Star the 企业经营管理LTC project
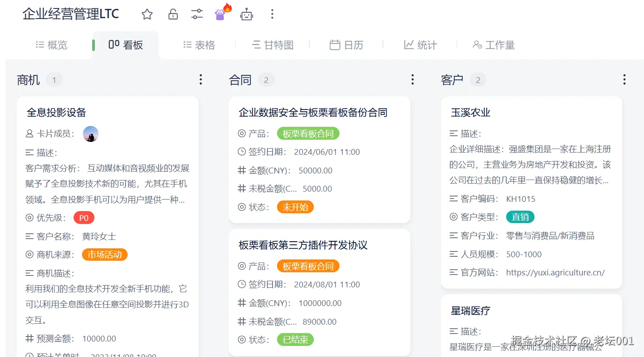 (147, 14)
